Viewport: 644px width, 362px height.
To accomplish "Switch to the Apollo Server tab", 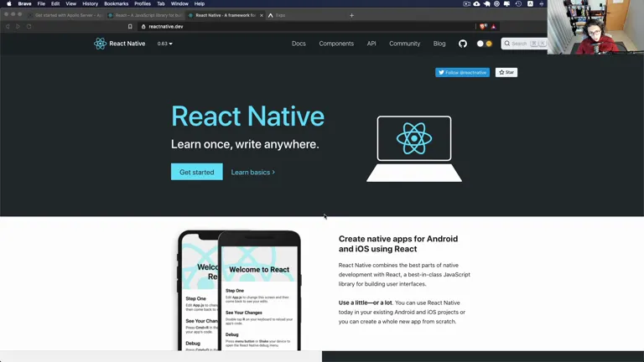I will [x=65, y=15].
